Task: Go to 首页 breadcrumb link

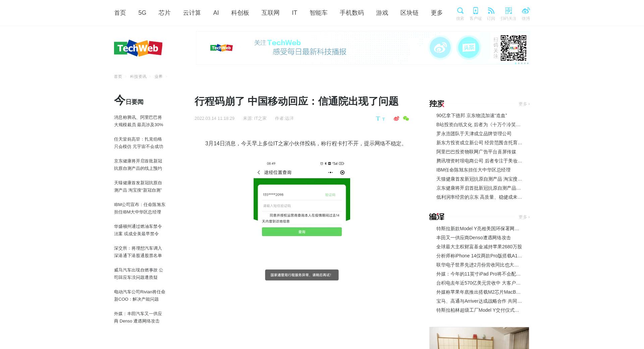Action: [x=118, y=77]
